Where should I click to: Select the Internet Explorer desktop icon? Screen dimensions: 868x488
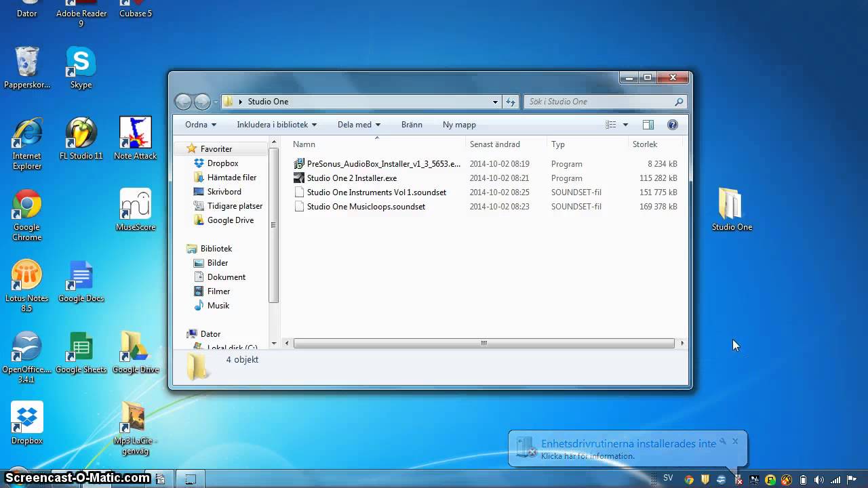coord(27,144)
